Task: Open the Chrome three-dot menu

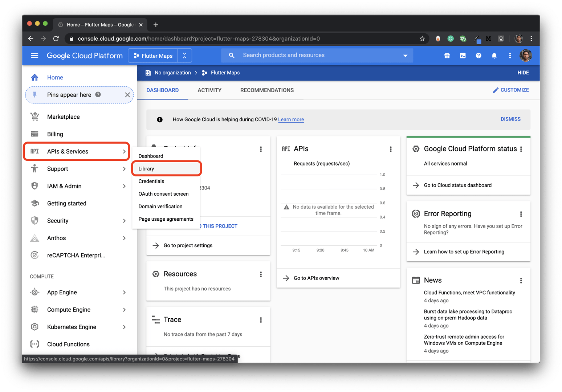Action: tap(531, 38)
